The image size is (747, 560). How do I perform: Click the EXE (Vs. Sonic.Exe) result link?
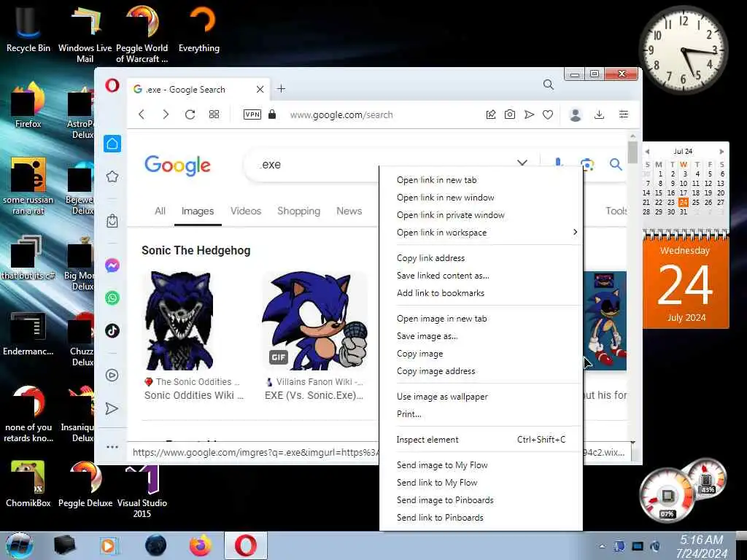point(314,395)
